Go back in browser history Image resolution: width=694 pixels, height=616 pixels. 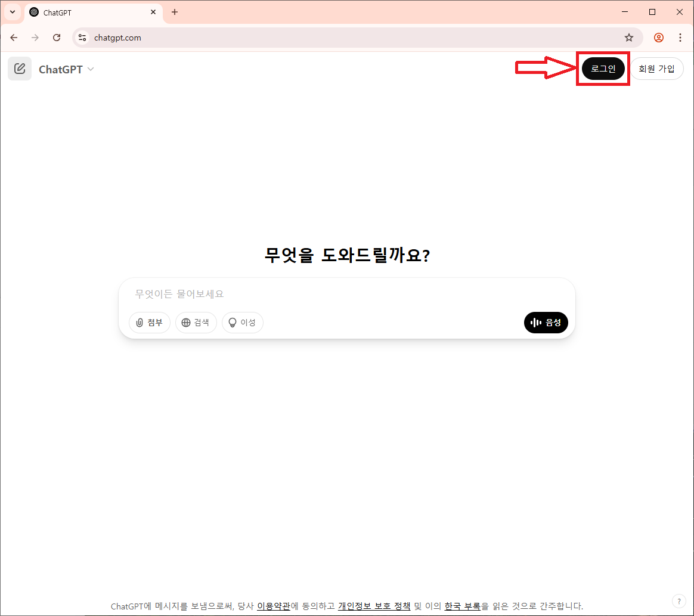tap(14, 38)
